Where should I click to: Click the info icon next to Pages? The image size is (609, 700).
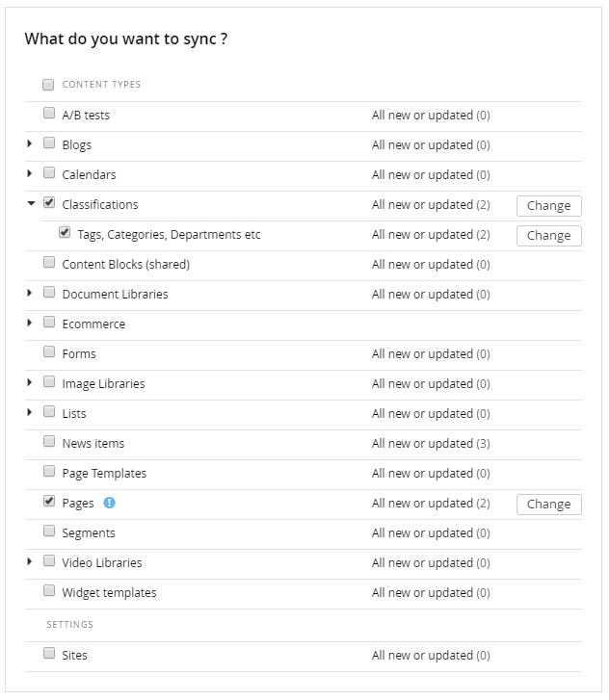pos(110,503)
